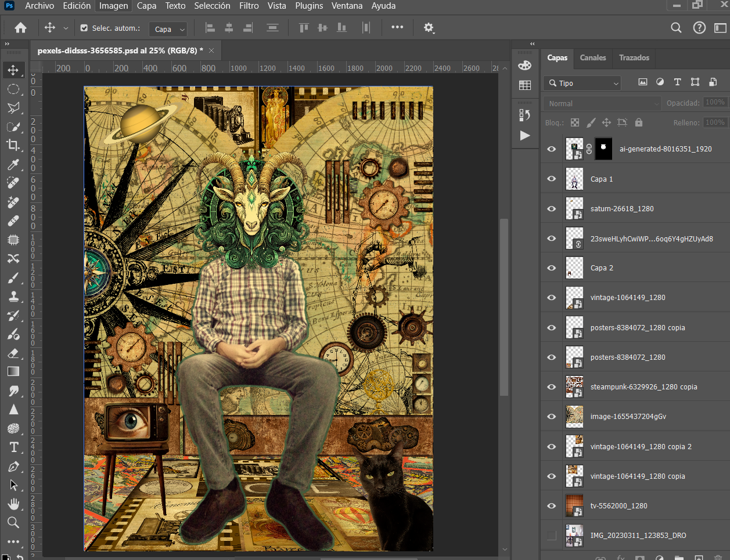Image resolution: width=730 pixels, height=560 pixels.
Task: Hide the steampunk-6329926_1280 copia layer
Action: point(552,387)
